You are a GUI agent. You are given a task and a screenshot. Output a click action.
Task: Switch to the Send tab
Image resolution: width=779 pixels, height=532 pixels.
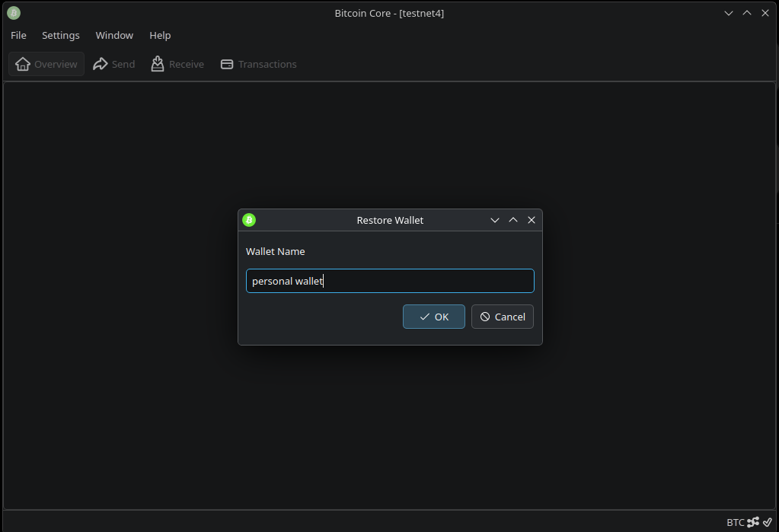(x=113, y=64)
